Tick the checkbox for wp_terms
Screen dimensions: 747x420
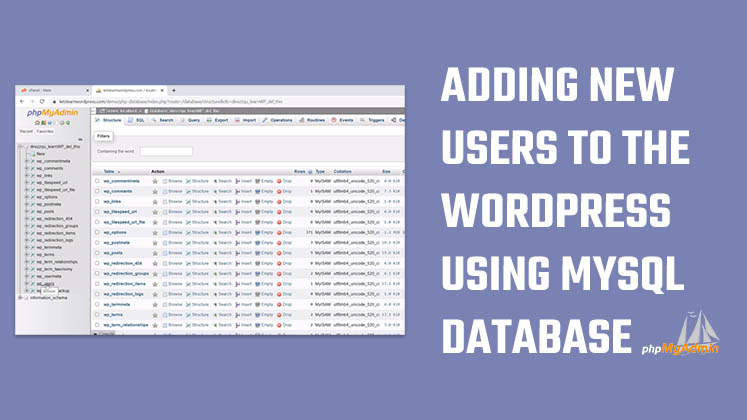click(97, 315)
